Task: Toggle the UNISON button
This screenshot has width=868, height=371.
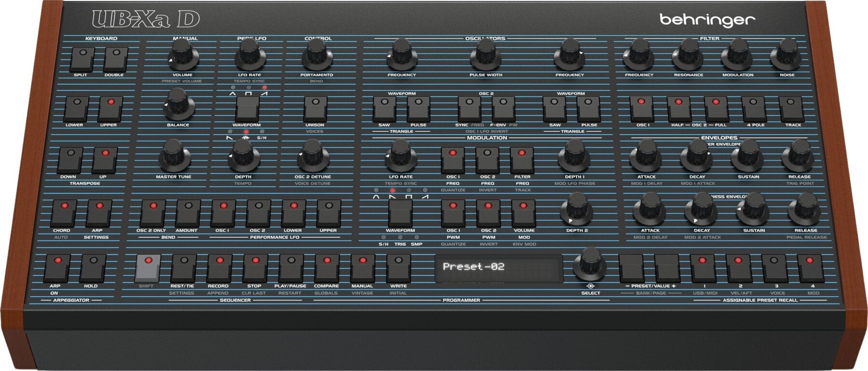Action: pos(315,109)
